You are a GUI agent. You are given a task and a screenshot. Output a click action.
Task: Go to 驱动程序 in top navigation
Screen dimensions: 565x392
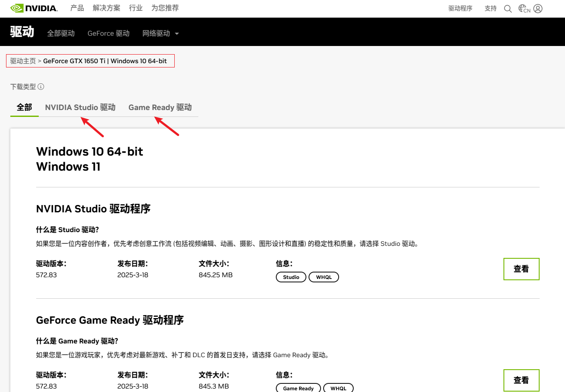coord(460,8)
